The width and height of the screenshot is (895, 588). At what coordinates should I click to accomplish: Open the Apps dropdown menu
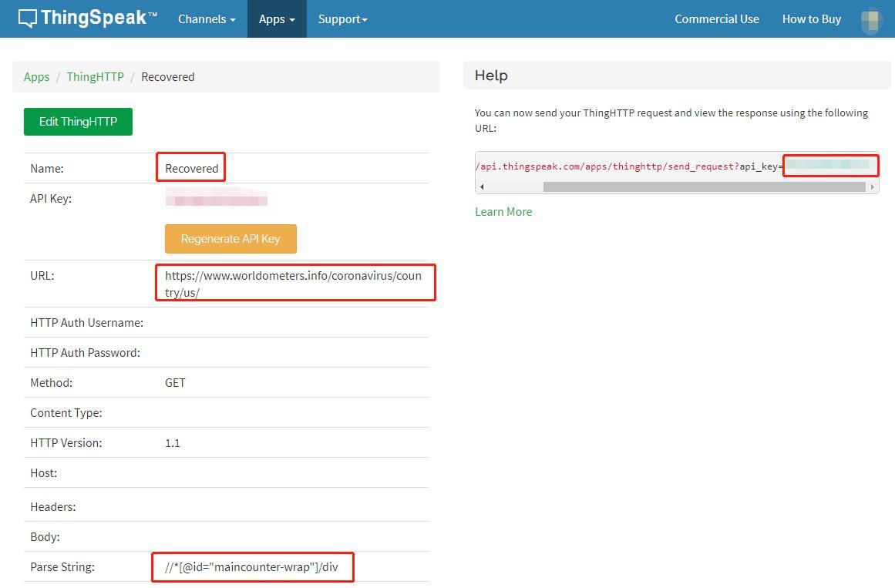[277, 18]
